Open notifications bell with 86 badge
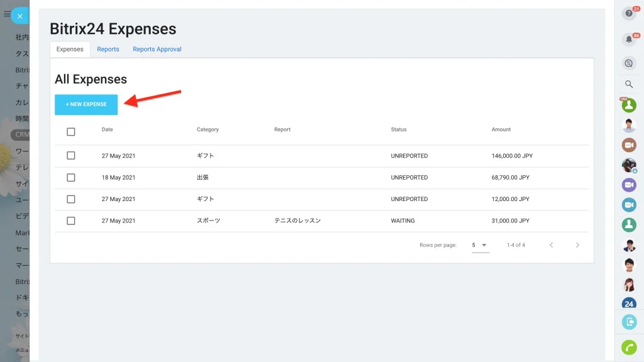 click(x=629, y=40)
